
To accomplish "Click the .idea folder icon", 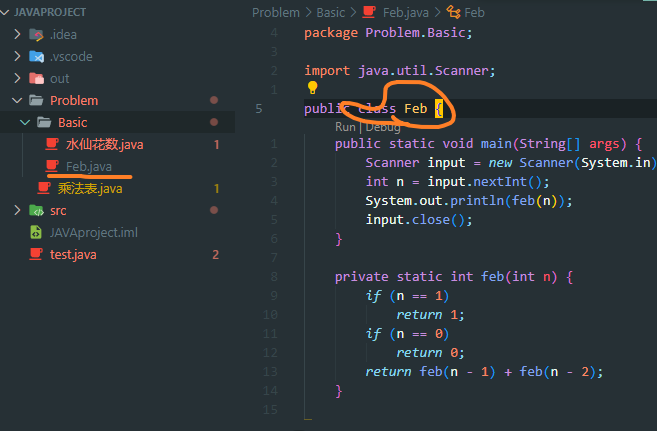I will point(37,35).
